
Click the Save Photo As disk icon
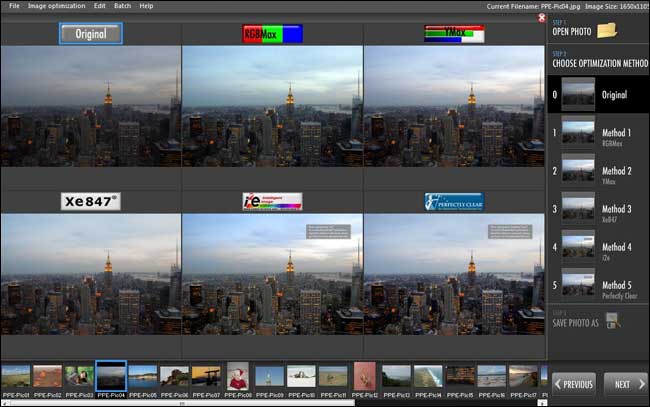612,320
